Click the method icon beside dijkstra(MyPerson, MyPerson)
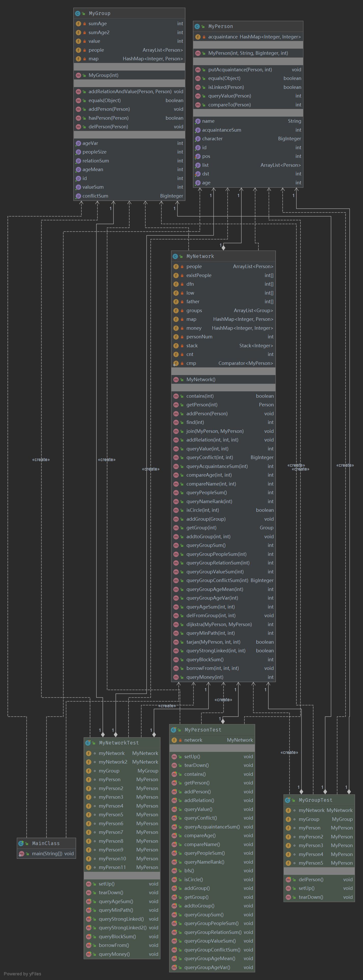The image size is (363, 980). tap(176, 624)
